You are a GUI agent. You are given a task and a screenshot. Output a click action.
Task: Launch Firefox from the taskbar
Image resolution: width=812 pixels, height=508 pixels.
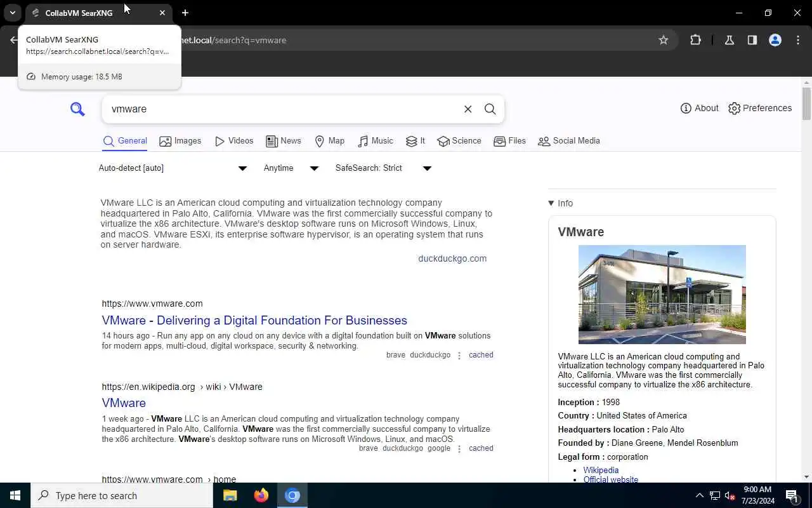pyautogui.click(x=261, y=495)
